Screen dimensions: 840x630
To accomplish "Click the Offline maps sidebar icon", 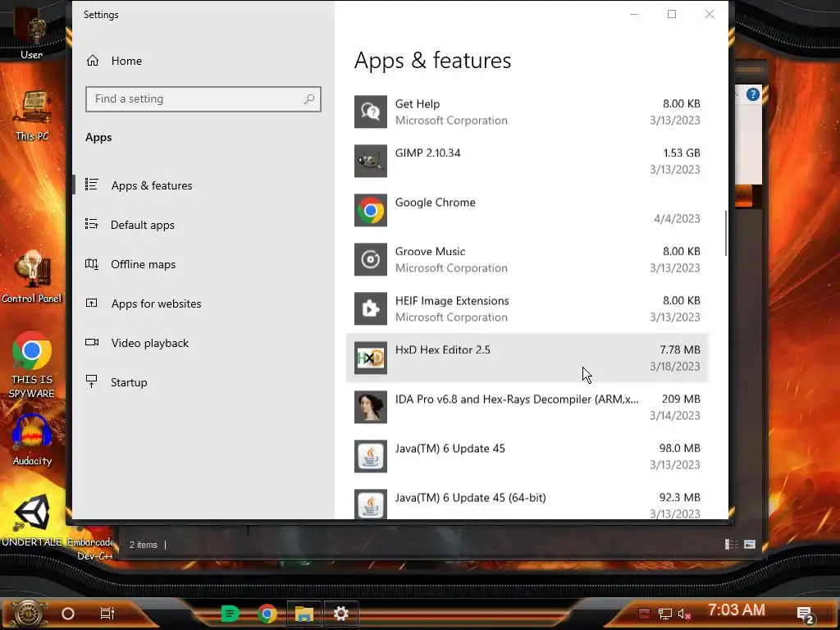I will [92, 263].
